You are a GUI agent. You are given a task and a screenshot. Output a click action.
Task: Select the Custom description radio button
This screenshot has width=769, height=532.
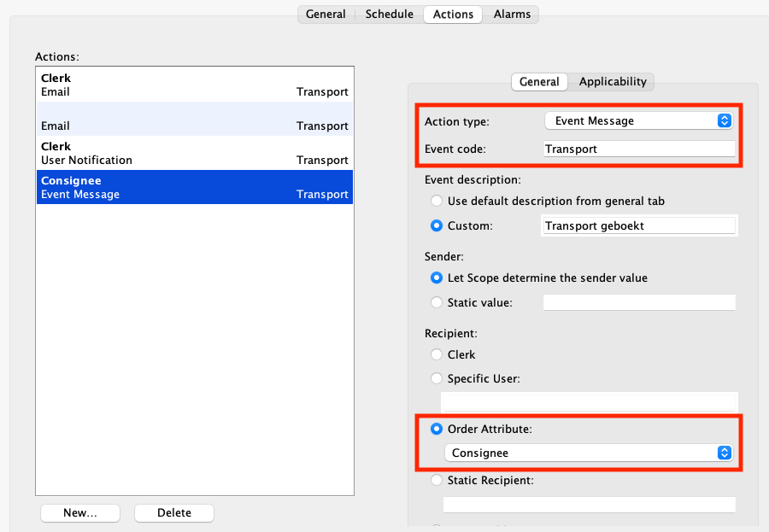click(437, 226)
